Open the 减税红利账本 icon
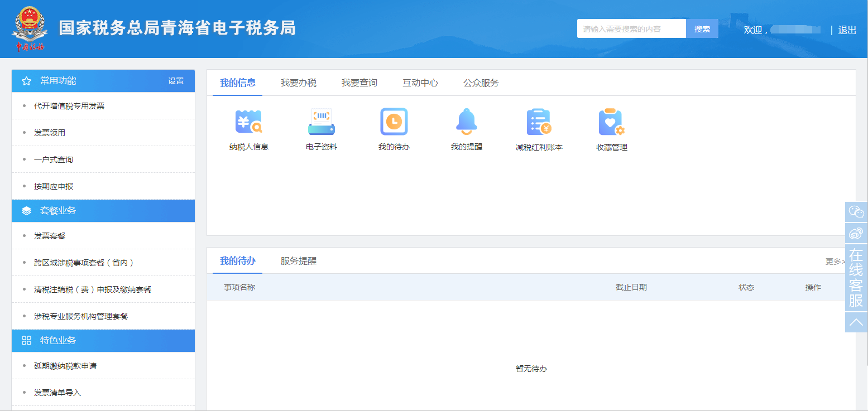Screen dimensions: 868x411 click(x=539, y=122)
